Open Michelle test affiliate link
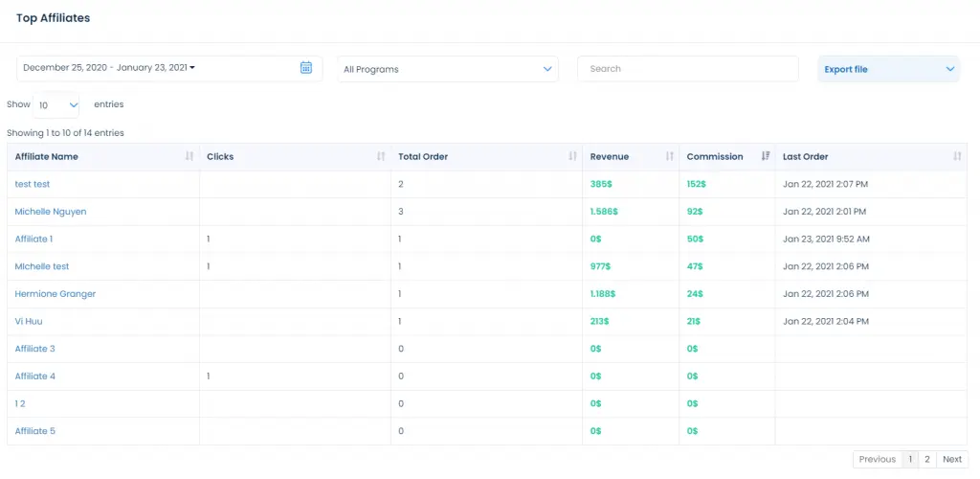This screenshot has width=980, height=479. tap(42, 266)
